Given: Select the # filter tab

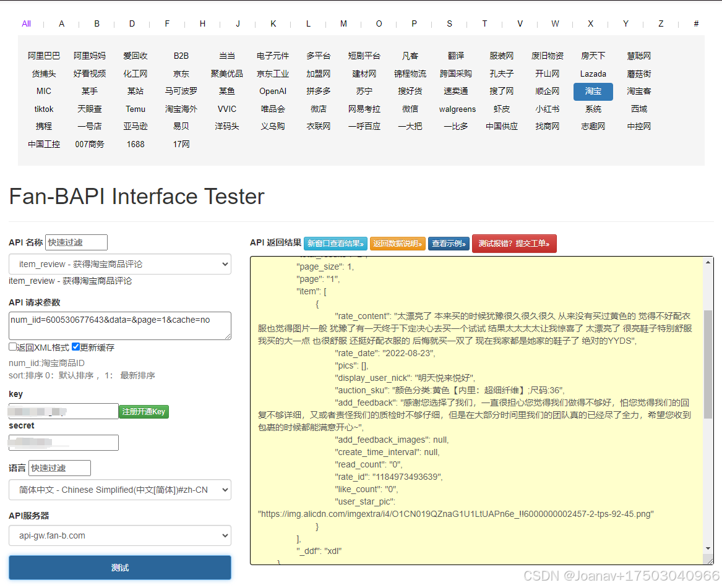Looking at the screenshot, I should tap(696, 23).
